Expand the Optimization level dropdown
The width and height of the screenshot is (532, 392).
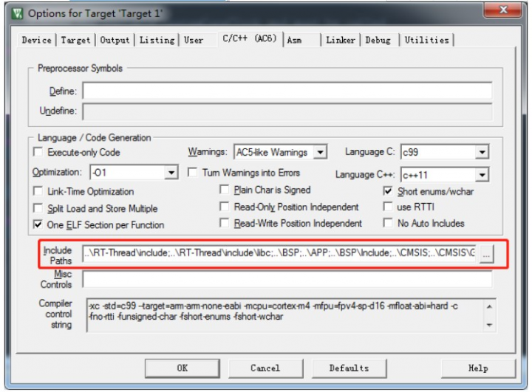171,172
